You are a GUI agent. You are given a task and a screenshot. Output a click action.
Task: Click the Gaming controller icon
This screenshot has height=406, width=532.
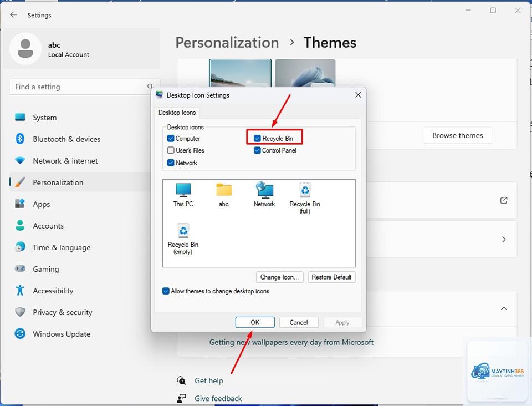20,268
